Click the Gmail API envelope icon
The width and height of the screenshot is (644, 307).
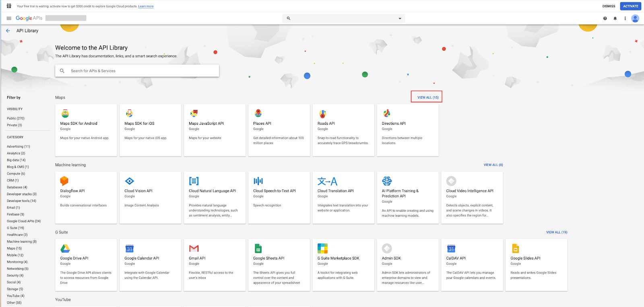click(x=194, y=248)
